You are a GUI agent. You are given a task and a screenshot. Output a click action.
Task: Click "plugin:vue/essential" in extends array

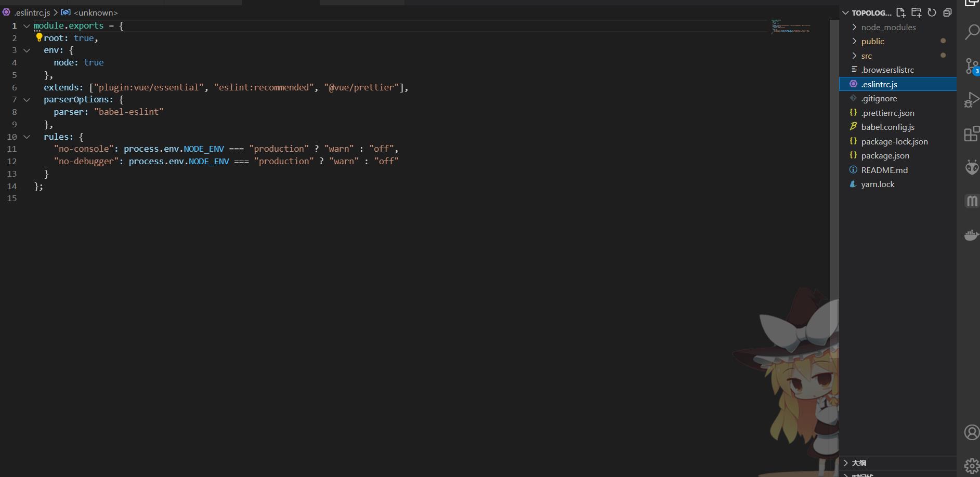tap(149, 87)
